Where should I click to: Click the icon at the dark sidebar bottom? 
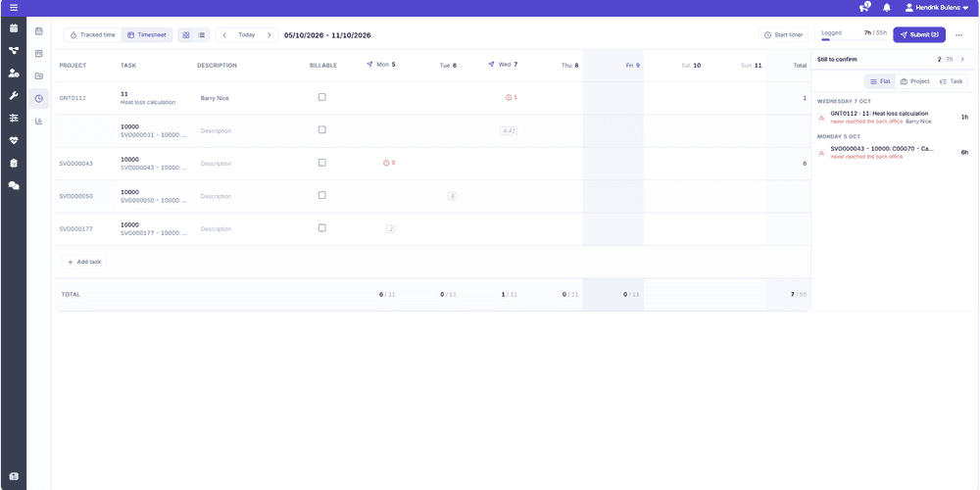(13, 476)
